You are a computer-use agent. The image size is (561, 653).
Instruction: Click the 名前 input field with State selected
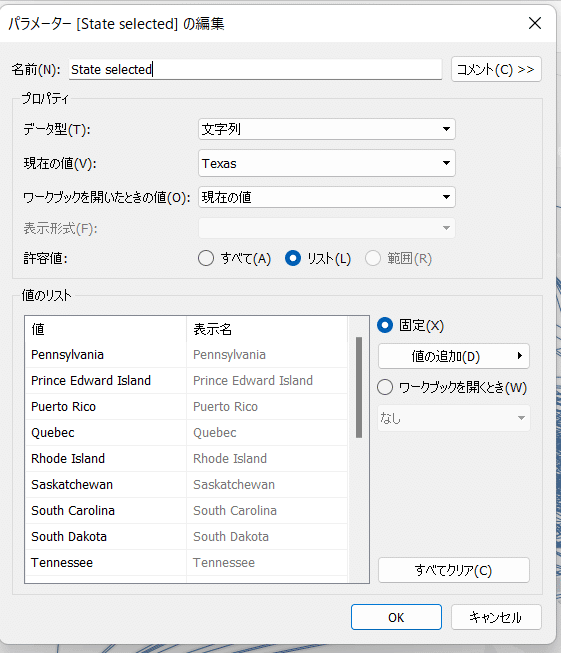tap(255, 69)
